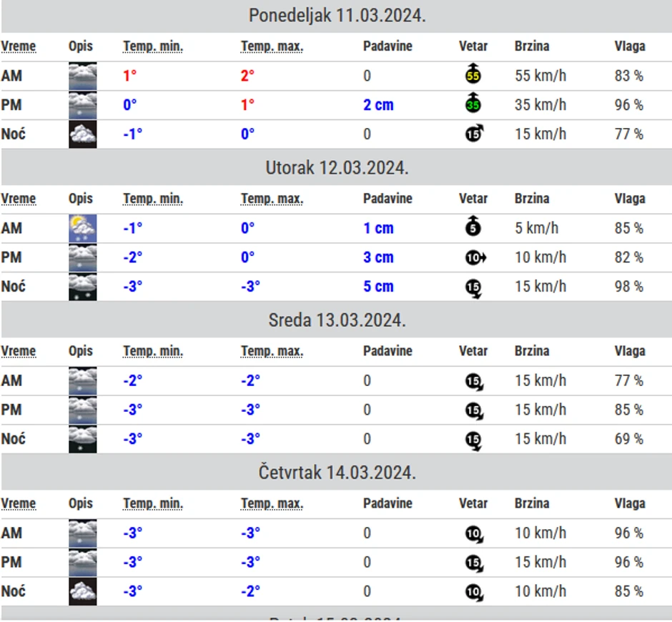Click Tuesday AM 5 km/h wind icon
The height and width of the screenshot is (622, 672).
(x=473, y=227)
